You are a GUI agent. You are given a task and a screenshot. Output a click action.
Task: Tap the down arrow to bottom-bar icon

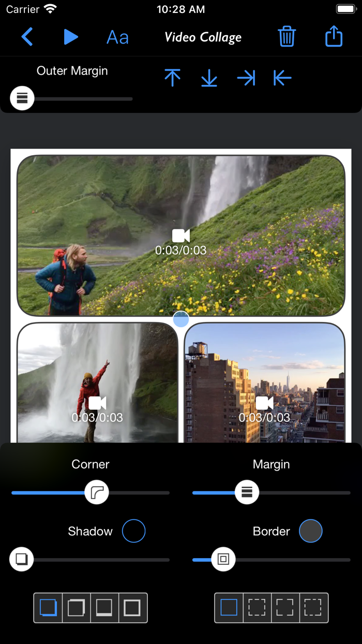coord(209,78)
